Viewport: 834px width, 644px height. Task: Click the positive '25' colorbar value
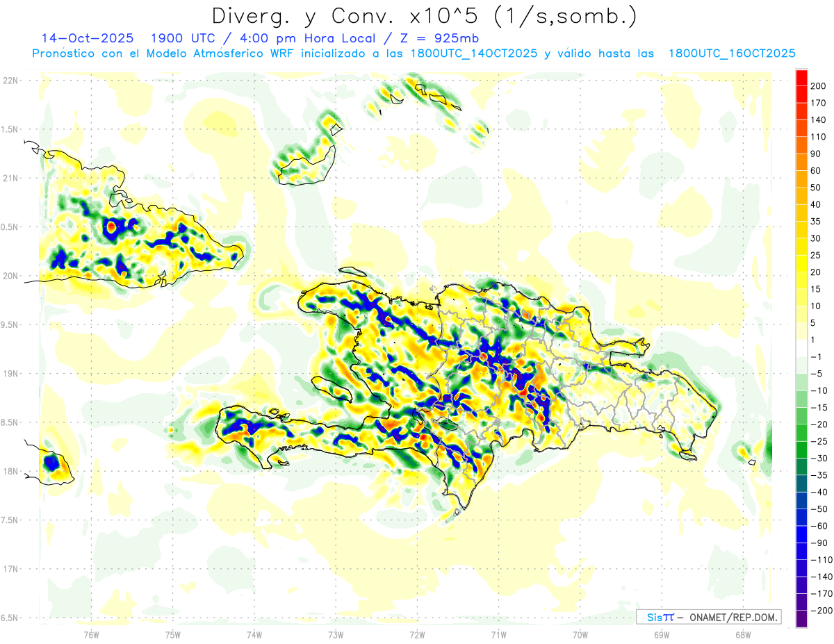tap(816, 255)
